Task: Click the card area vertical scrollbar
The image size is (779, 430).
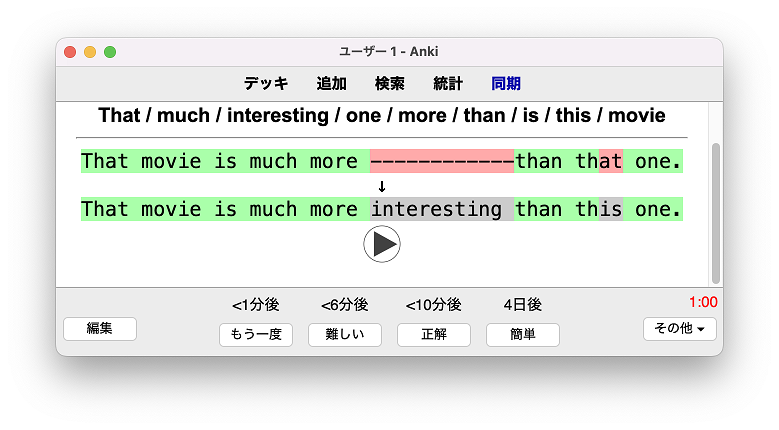Action: 716,214
